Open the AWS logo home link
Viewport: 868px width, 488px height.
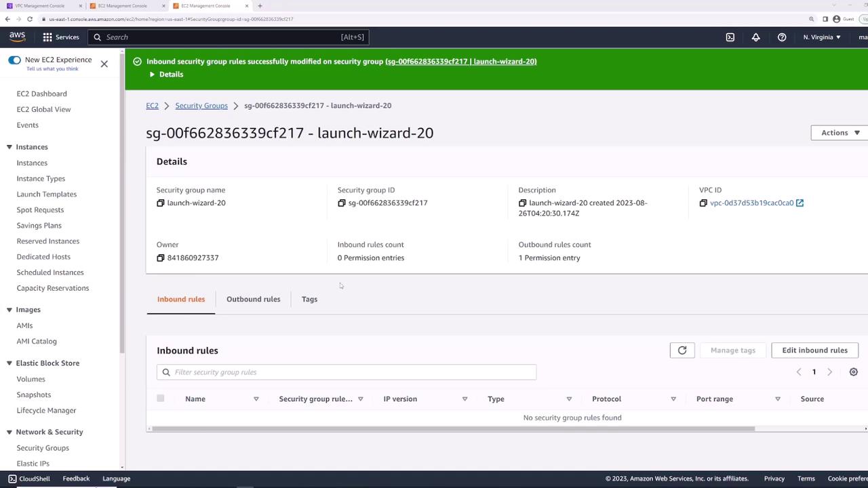17,37
